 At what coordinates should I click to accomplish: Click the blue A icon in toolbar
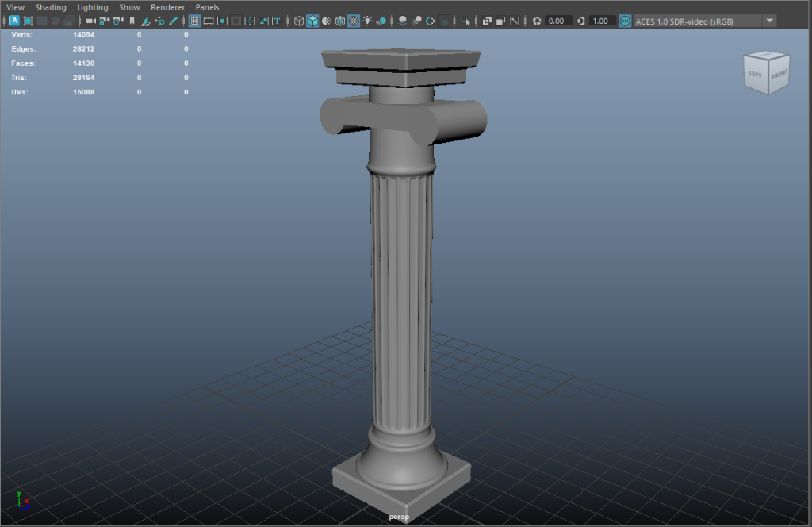pos(14,21)
